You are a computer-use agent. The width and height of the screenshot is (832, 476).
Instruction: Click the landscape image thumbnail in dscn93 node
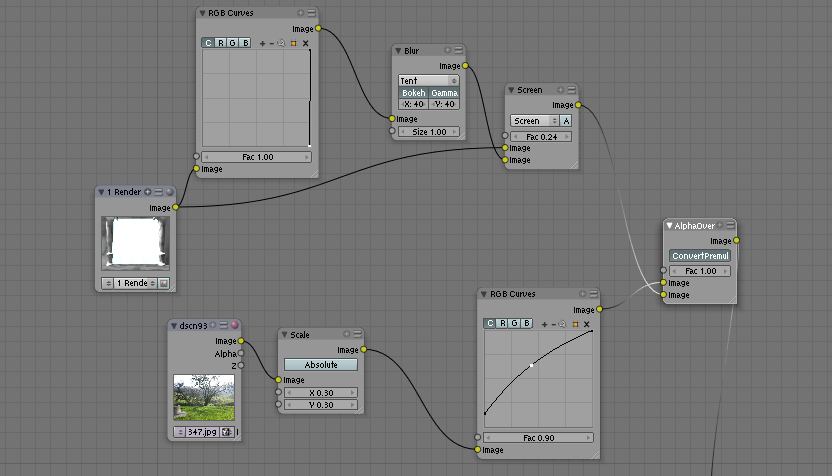204,397
